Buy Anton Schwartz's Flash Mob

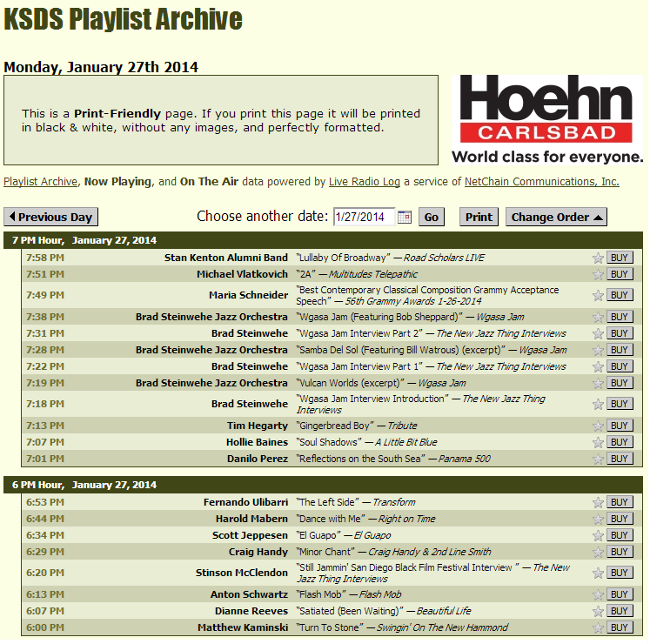click(x=621, y=595)
